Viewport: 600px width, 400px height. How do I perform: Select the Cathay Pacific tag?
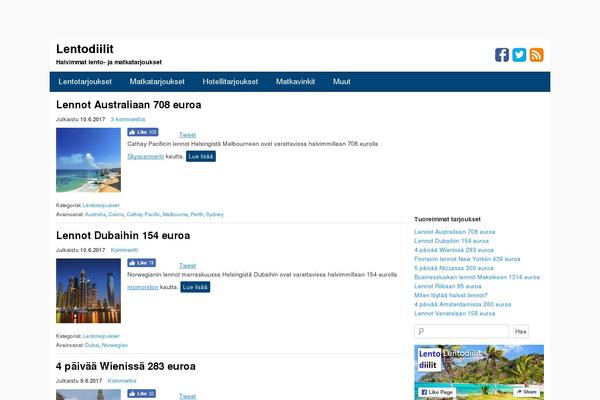pyautogui.click(x=143, y=214)
